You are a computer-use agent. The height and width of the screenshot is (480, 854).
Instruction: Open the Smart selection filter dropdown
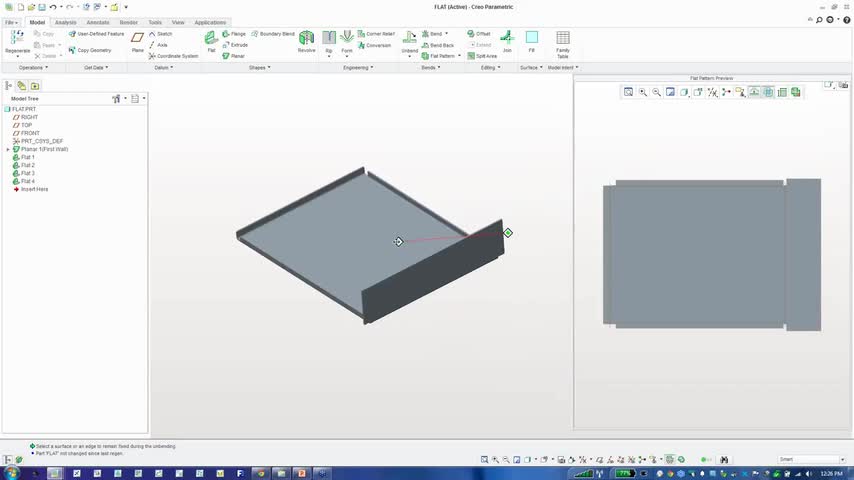tap(812, 460)
